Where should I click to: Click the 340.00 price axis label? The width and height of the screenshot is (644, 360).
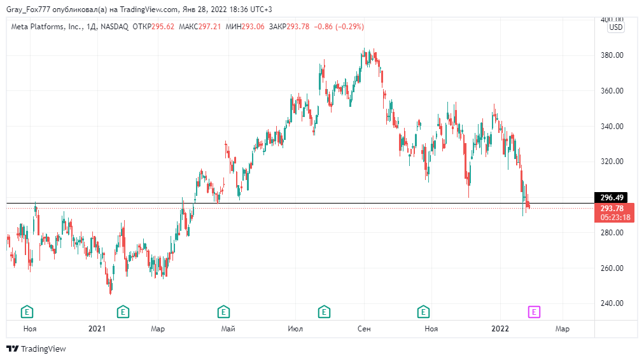(x=612, y=127)
